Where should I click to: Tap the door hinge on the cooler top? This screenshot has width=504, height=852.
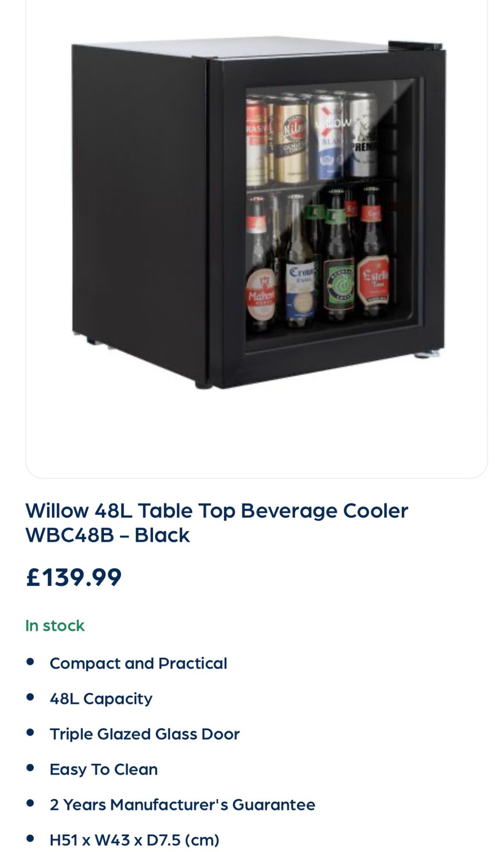415,45
